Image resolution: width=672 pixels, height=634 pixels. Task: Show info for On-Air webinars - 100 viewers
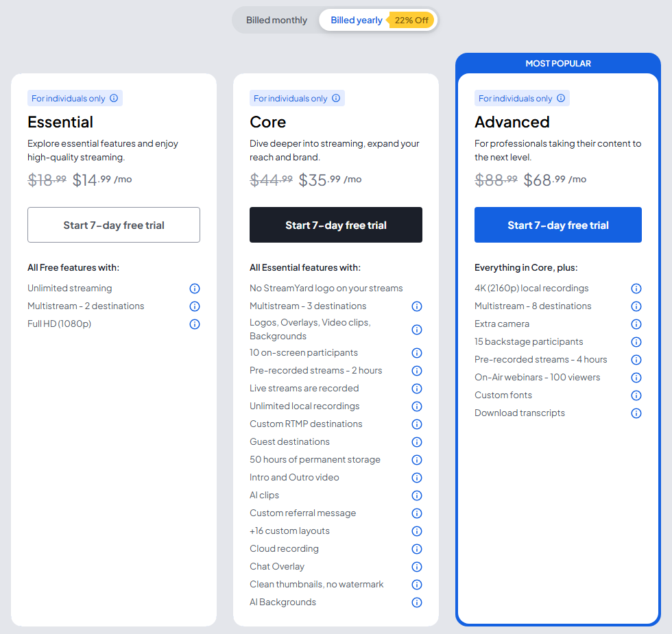(x=636, y=378)
